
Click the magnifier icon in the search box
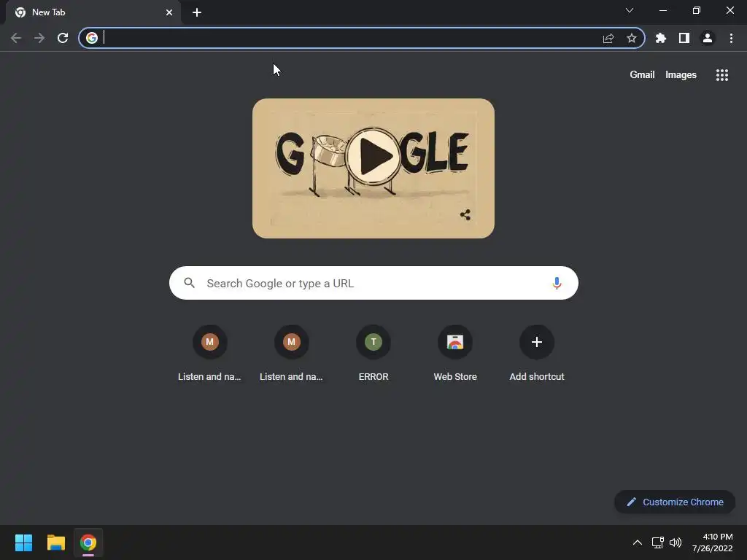click(189, 283)
